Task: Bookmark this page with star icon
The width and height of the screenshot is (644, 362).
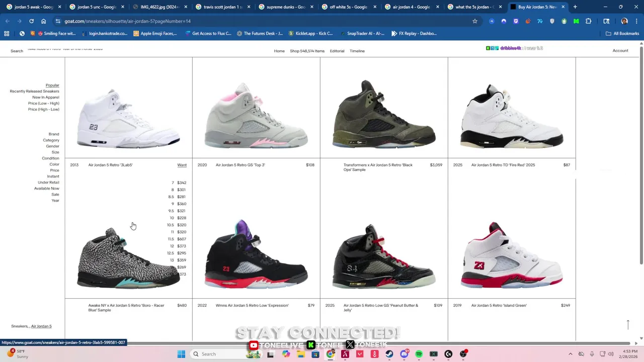Action: tap(474, 21)
